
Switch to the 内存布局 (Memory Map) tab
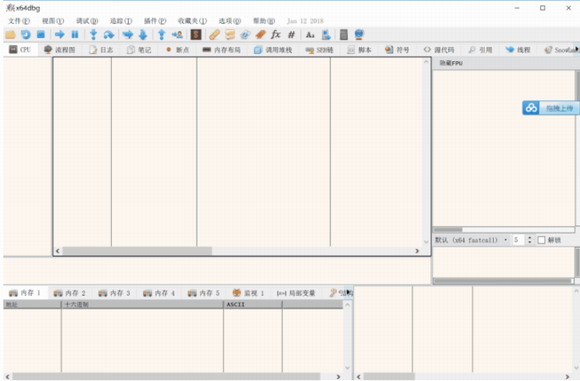point(222,50)
